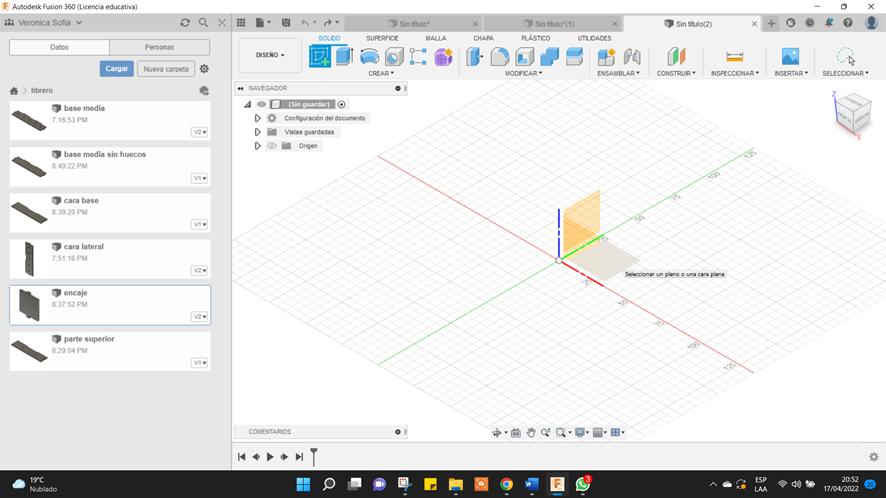Activate the (Sin guardar) component radio button
Screen dimensions: 886x498
pos(341,104)
